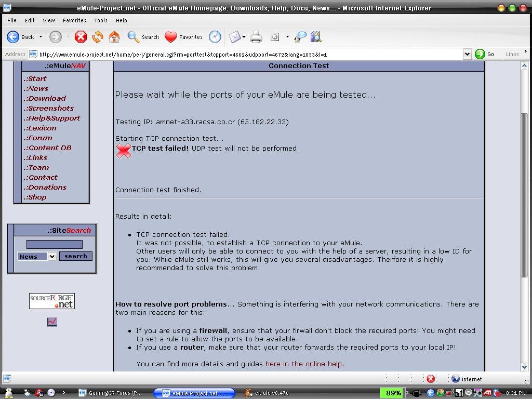532x399 pixels.
Task: Switch to eMule v0.47a taskbar window
Action: coord(267,393)
